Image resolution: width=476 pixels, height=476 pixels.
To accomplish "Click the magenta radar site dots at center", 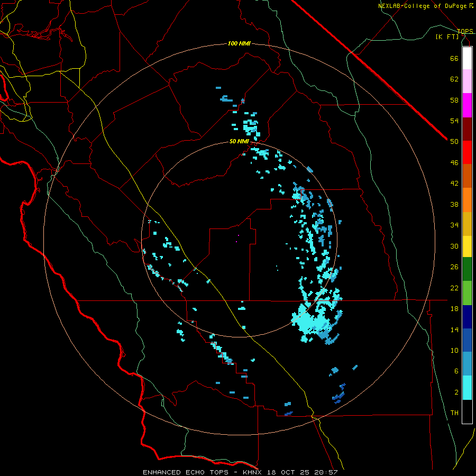I will coord(237,239).
